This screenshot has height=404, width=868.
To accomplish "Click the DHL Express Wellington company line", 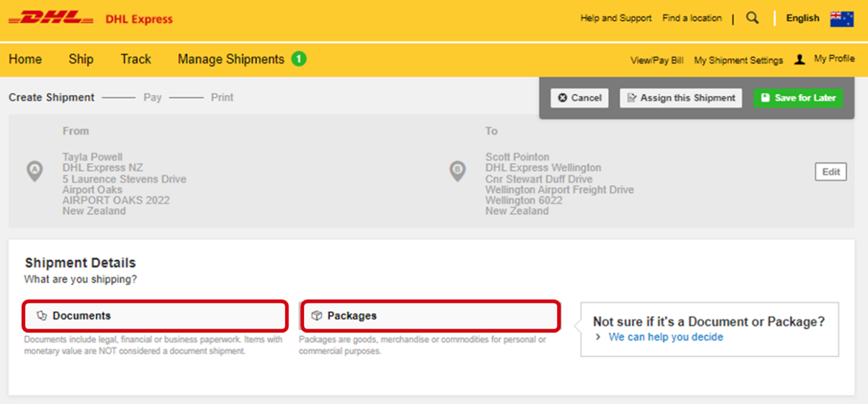I will point(543,167).
